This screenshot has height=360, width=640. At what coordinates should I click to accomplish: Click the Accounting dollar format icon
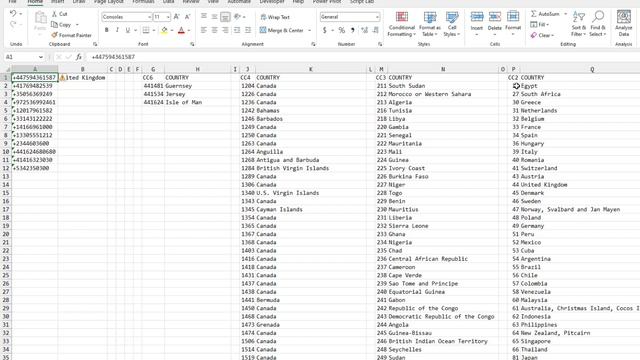click(x=324, y=30)
